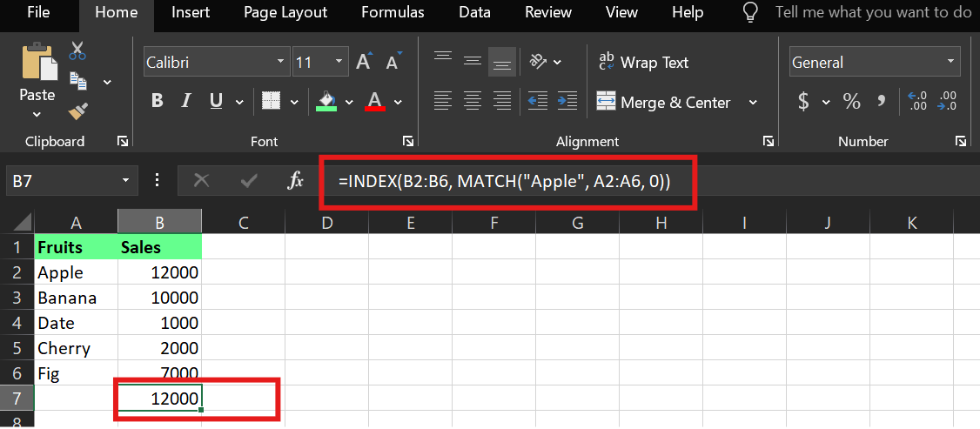Middle align cell contents
Viewport: 980px width, 429px height.
coord(473,61)
